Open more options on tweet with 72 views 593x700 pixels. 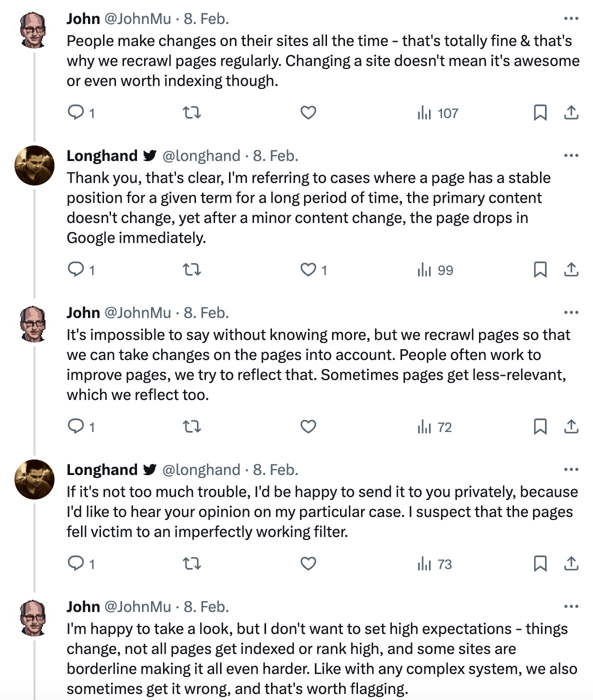tap(571, 312)
